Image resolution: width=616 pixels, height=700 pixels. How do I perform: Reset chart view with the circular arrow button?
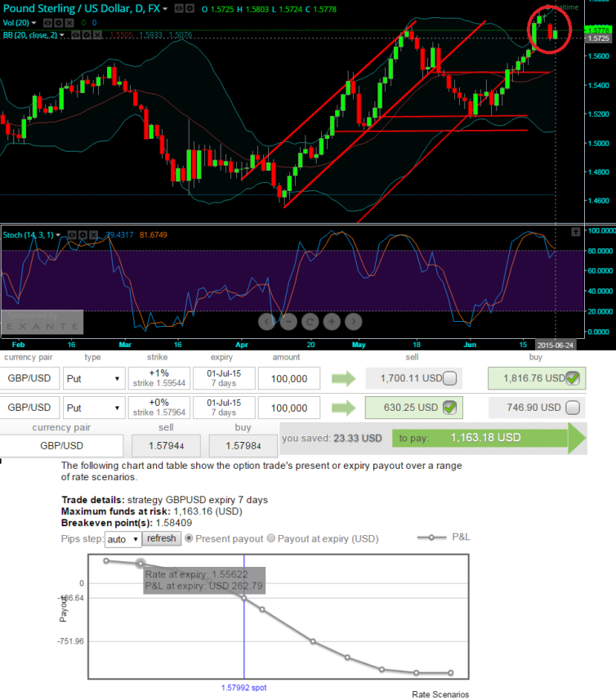click(310, 322)
